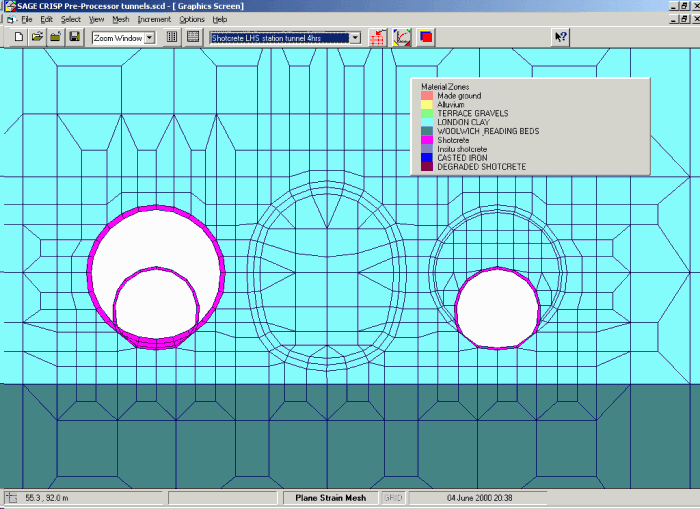Click the coordinates '55.3 , 92.0 m' readout

tap(46, 498)
